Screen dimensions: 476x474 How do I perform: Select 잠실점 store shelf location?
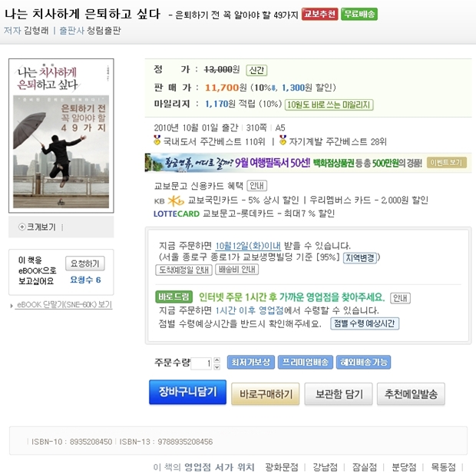(364, 467)
